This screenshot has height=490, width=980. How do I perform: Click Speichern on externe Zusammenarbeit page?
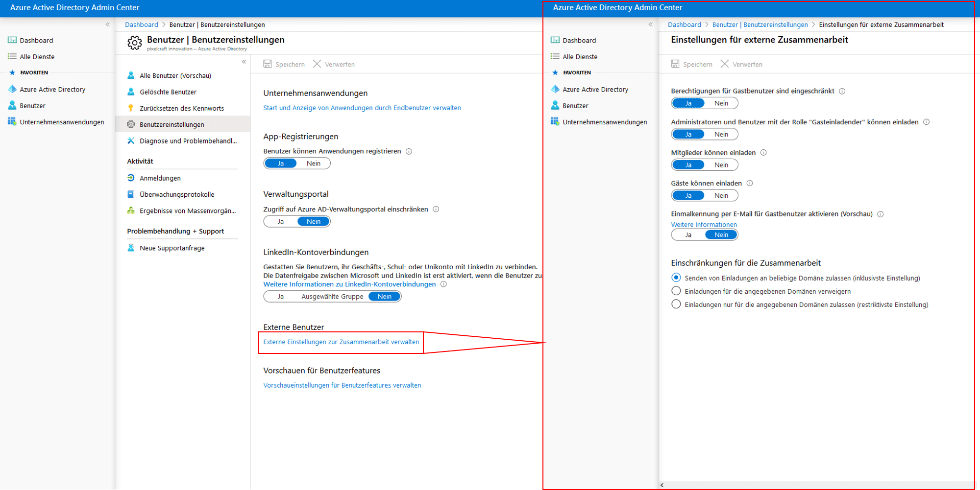[x=692, y=64]
